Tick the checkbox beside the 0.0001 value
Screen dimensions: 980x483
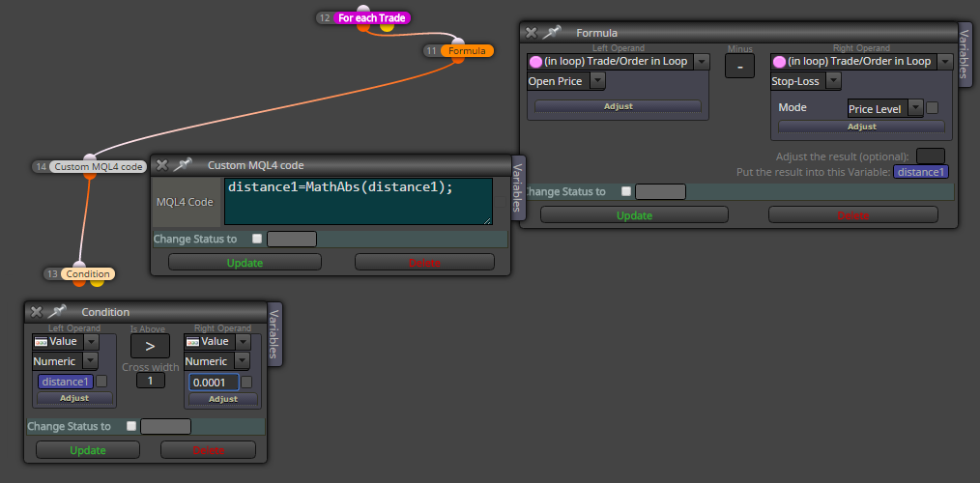tap(246, 382)
